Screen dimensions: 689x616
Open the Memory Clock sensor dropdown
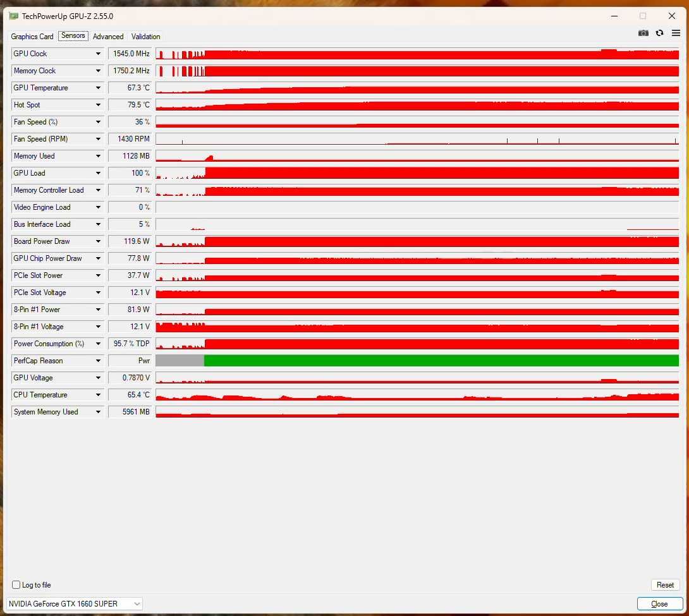pyautogui.click(x=98, y=71)
